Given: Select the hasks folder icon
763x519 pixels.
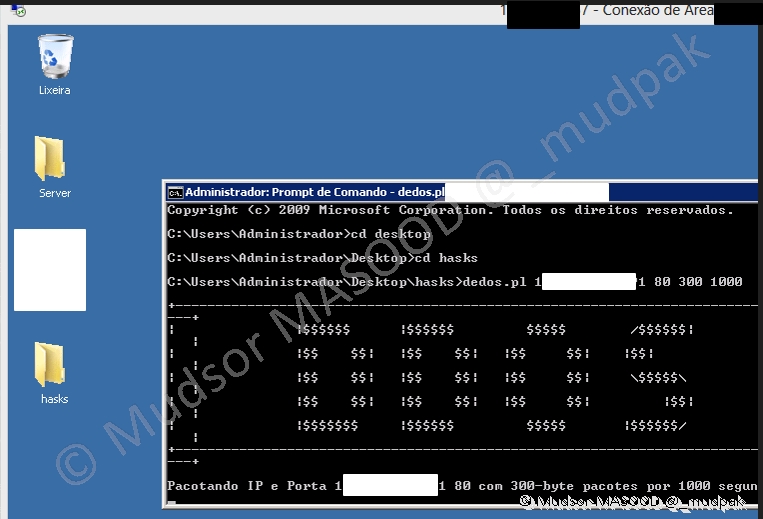Looking at the screenshot, I should 52,364.
